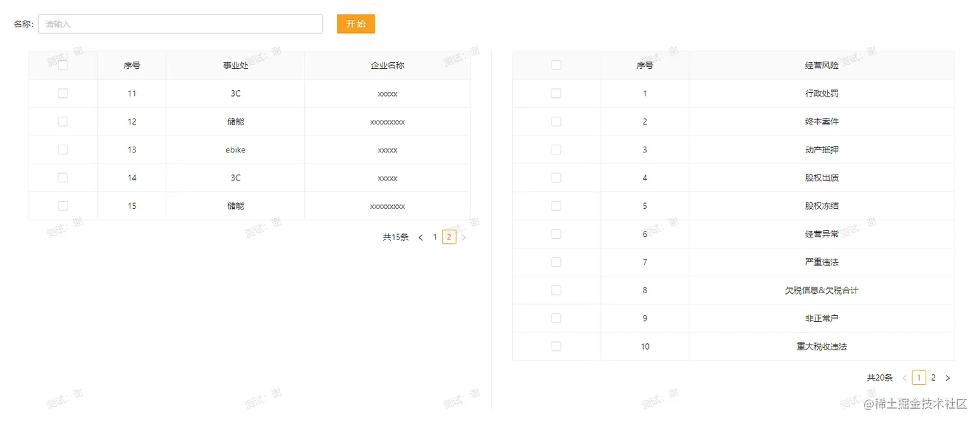The image size is (980, 423).
Task: Go to previous page in 共15条 pagination
Action: (421, 237)
